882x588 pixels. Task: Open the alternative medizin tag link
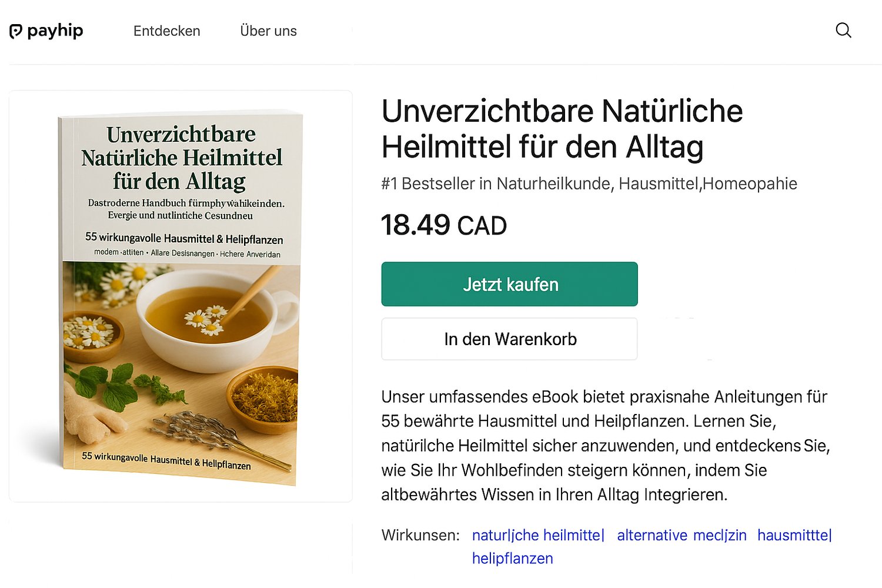(681, 535)
